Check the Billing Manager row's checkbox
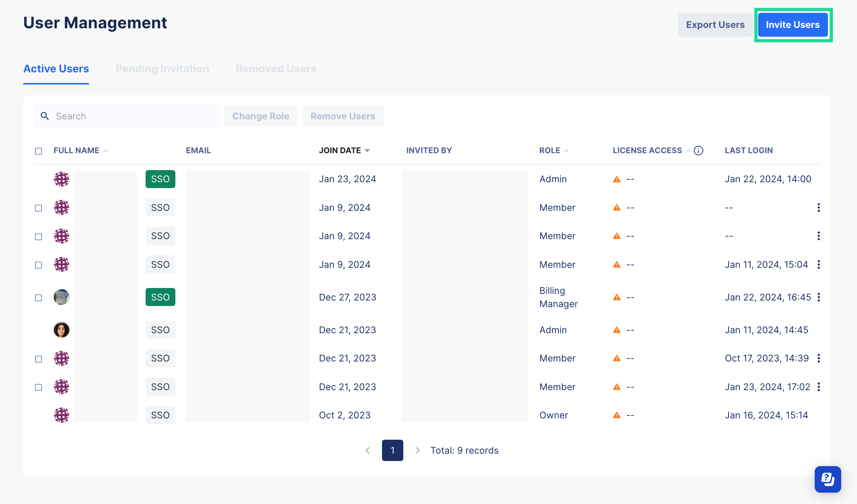857x504 pixels. (x=39, y=298)
